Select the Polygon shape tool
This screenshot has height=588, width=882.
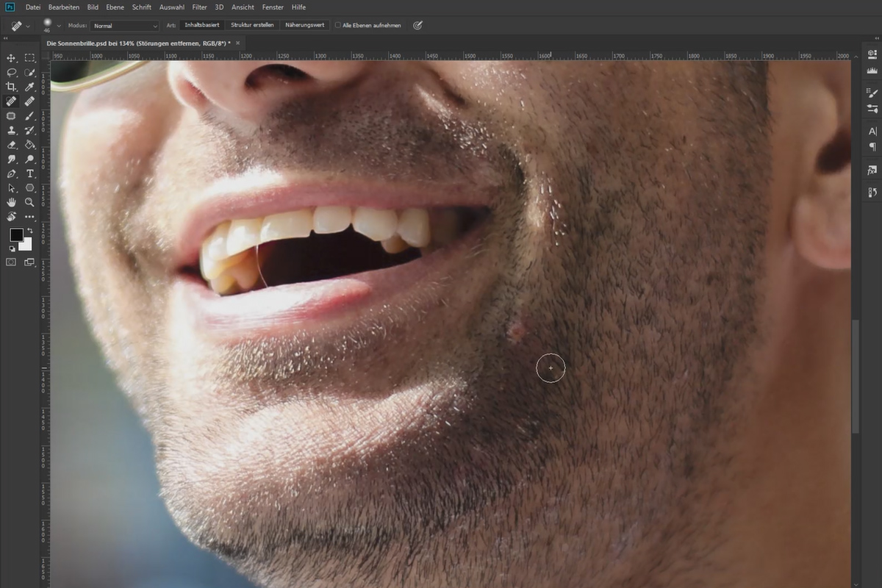(x=30, y=187)
